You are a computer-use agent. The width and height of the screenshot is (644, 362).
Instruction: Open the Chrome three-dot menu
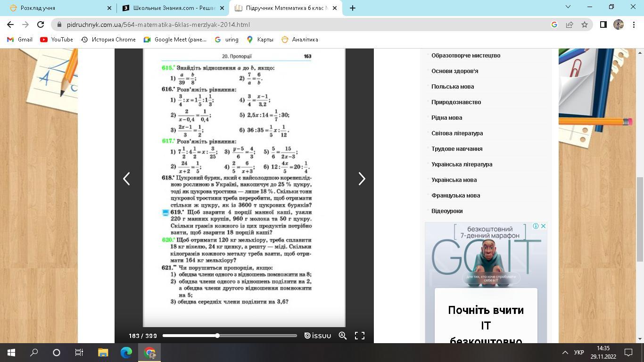[633, 25]
